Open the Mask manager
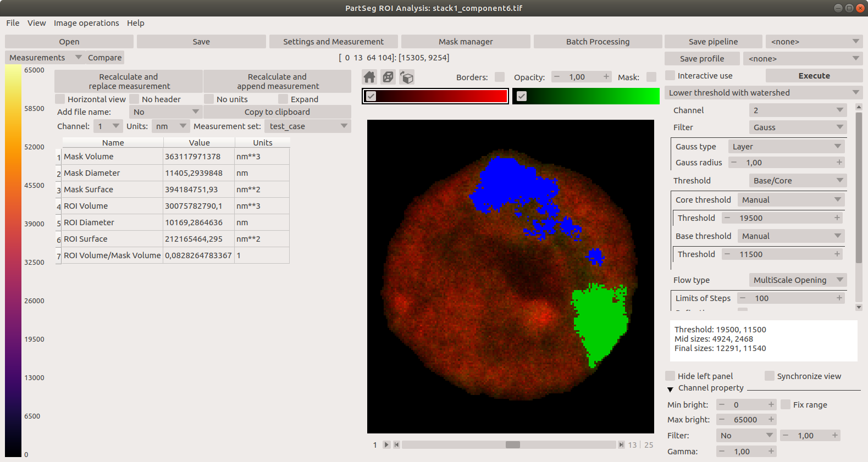The width and height of the screenshot is (868, 462). pyautogui.click(x=466, y=41)
